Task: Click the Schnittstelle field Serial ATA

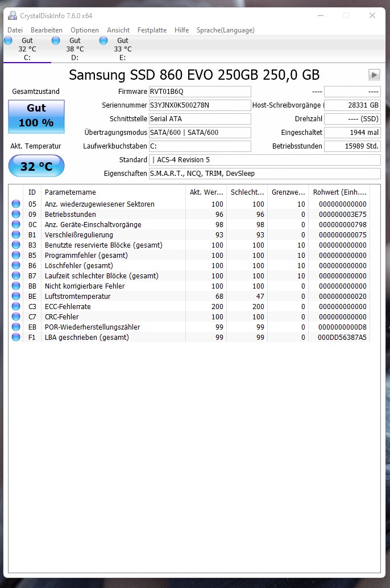Action: [200, 119]
